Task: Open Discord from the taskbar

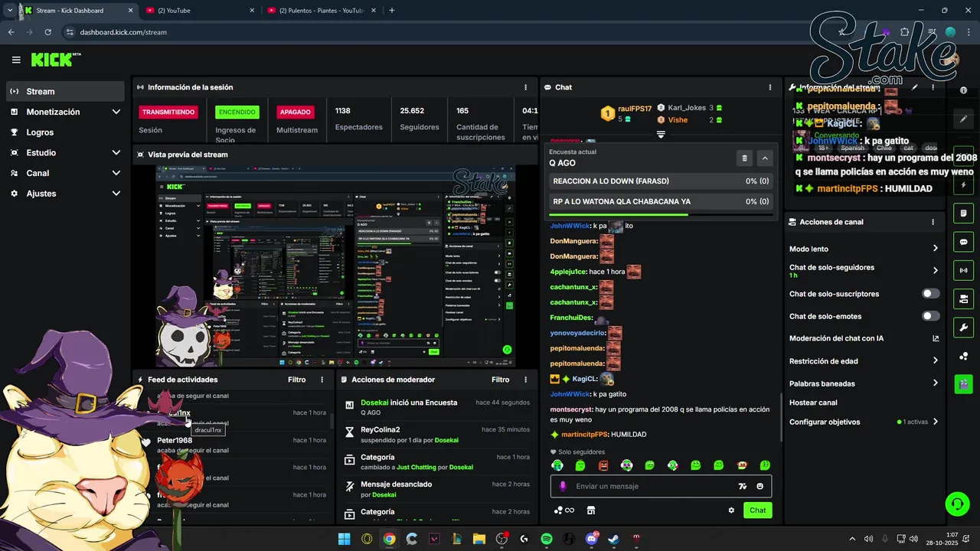Action: [x=591, y=539]
